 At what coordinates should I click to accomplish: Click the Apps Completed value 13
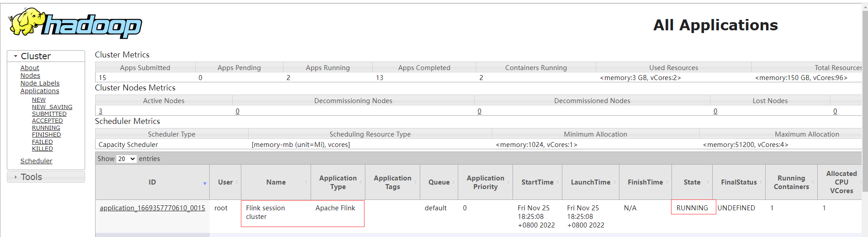coord(379,78)
